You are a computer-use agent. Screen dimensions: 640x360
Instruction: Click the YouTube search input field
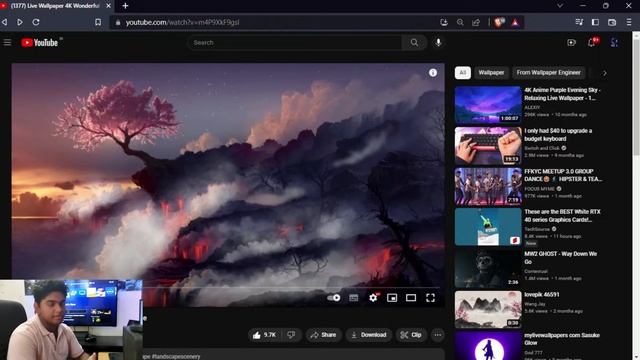point(295,42)
